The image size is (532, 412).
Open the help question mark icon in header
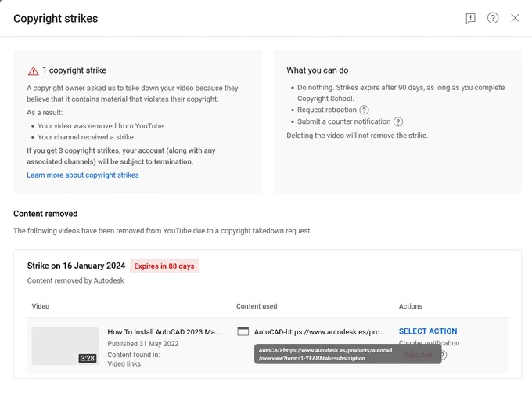click(493, 18)
